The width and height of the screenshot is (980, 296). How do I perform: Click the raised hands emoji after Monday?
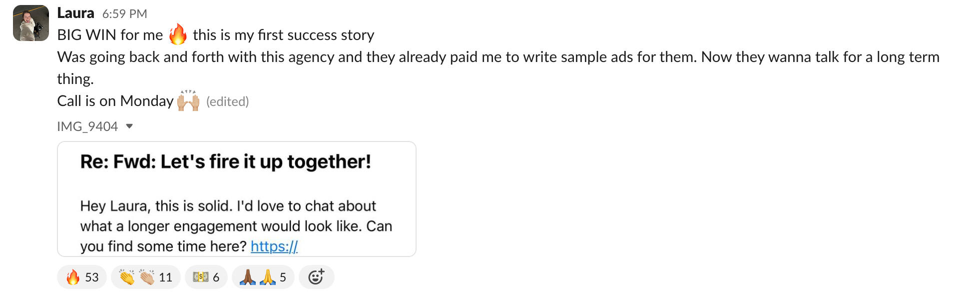188,100
